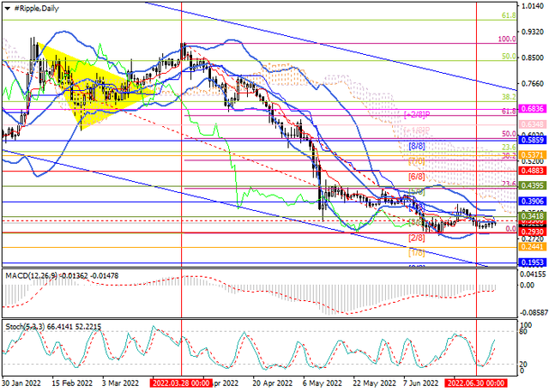Select the 2022.03.28 00:00 date marker
This screenshot has width=549, height=392.
[x=181, y=384]
